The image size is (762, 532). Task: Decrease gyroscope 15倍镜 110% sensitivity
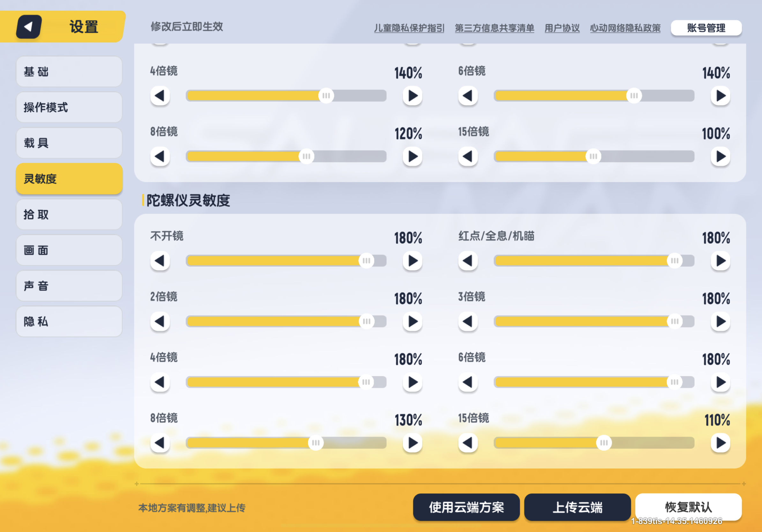[x=468, y=443]
